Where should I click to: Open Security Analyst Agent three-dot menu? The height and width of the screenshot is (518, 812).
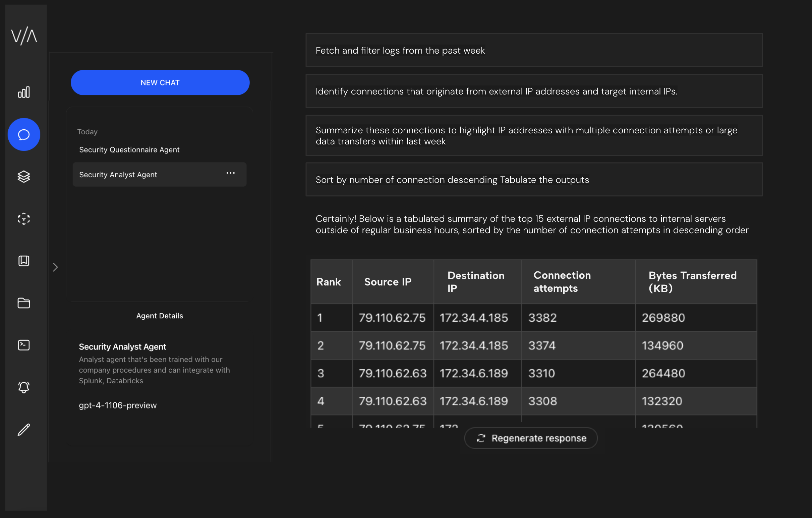coord(230,173)
